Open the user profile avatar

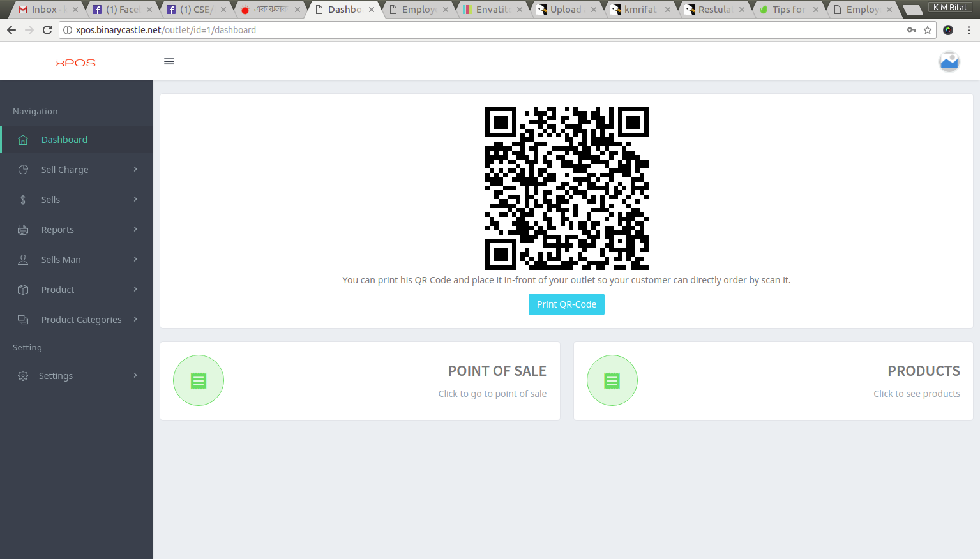(x=949, y=62)
